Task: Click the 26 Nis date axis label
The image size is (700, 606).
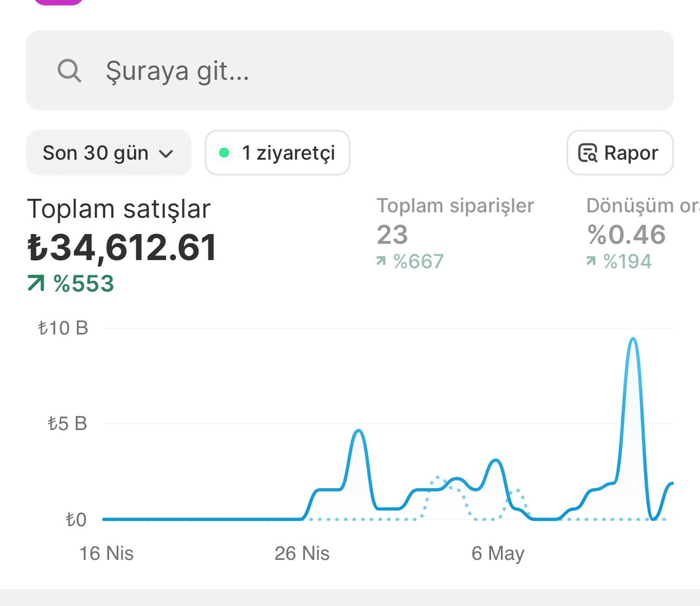Action: [x=302, y=553]
